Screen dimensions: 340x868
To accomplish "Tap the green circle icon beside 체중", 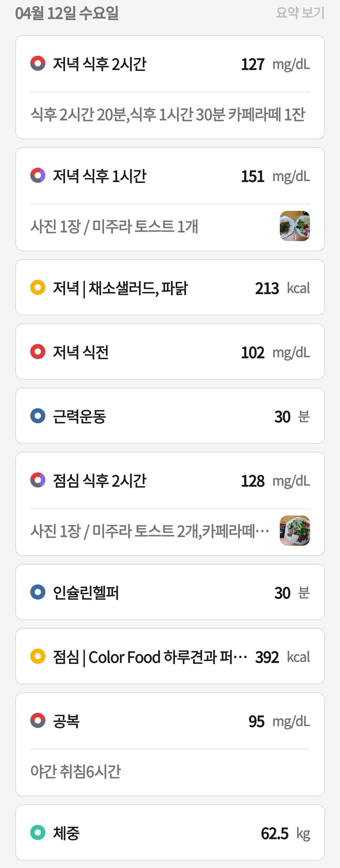I will (x=38, y=833).
